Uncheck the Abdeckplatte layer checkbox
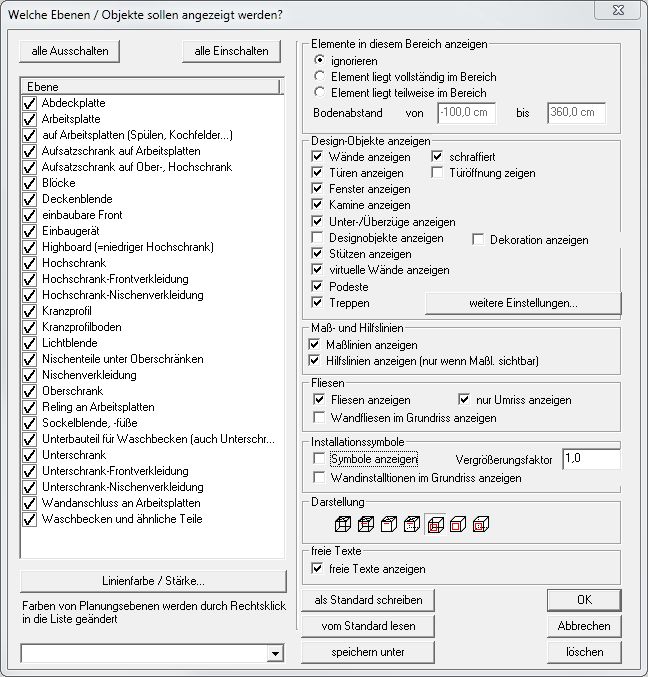This screenshot has height=677, width=648. pyautogui.click(x=29, y=104)
